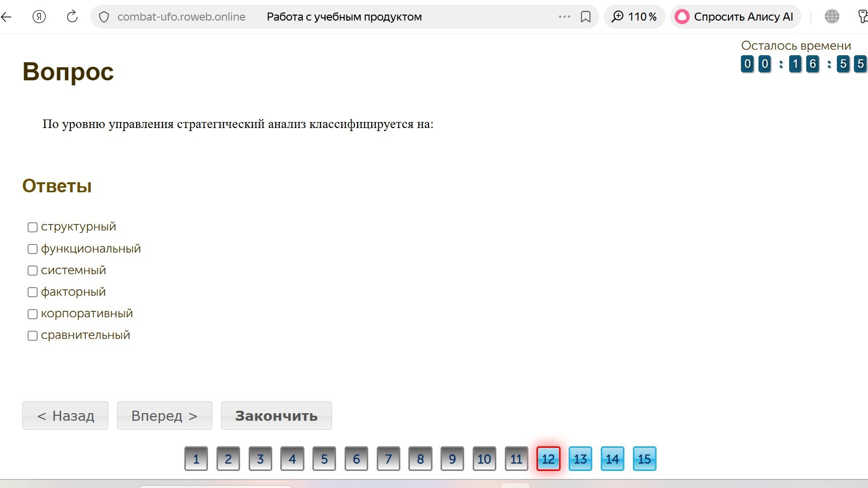Screen dimensions: 868x488
Task: Check the сравнительный answer option
Action: coord(33,336)
